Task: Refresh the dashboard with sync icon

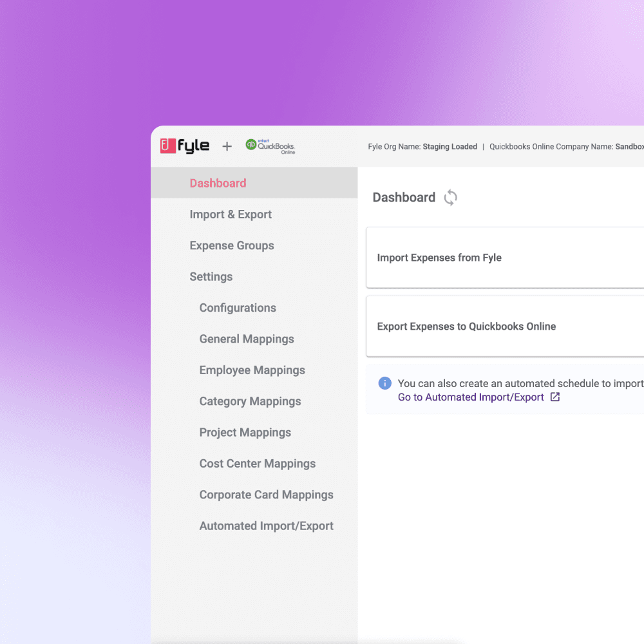Action: click(450, 198)
